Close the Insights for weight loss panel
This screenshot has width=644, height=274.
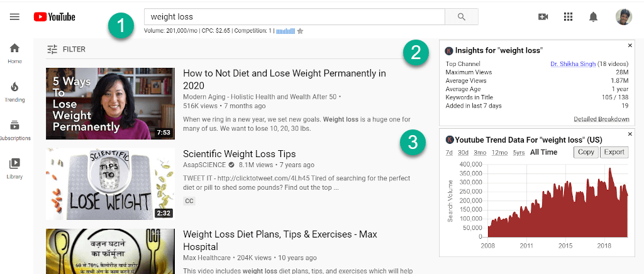[x=630, y=45]
